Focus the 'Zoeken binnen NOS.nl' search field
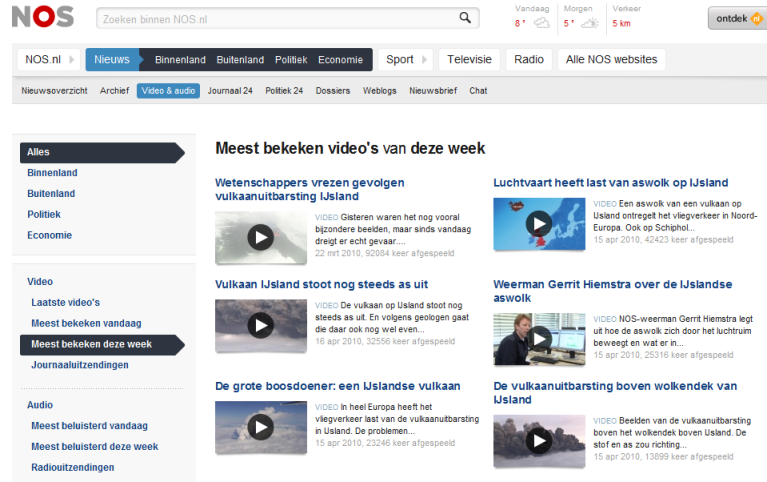Viewport: 767px width, 482px height. tap(288, 19)
